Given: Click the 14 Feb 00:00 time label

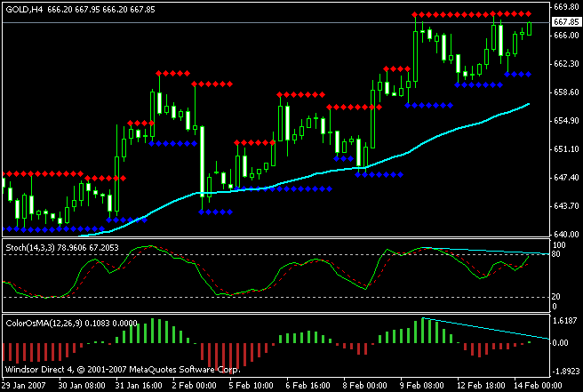Looking at the screenshot, I should (538, 385).
